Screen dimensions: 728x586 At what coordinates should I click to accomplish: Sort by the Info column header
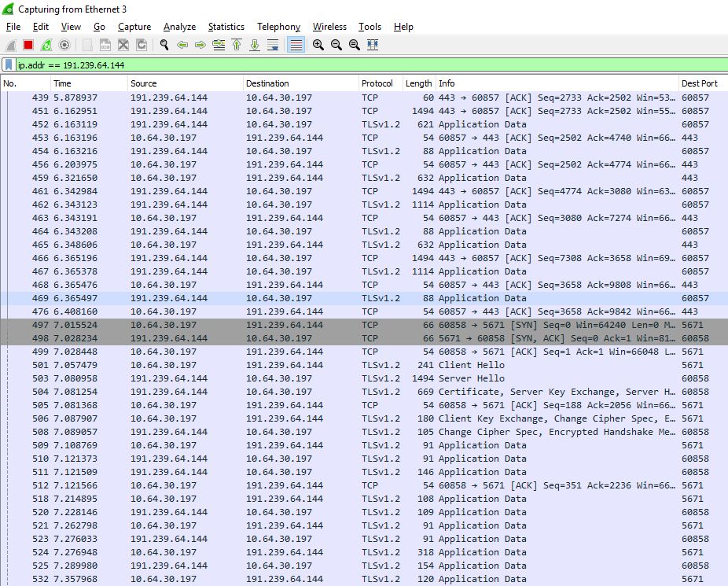(x=557, y=83)
